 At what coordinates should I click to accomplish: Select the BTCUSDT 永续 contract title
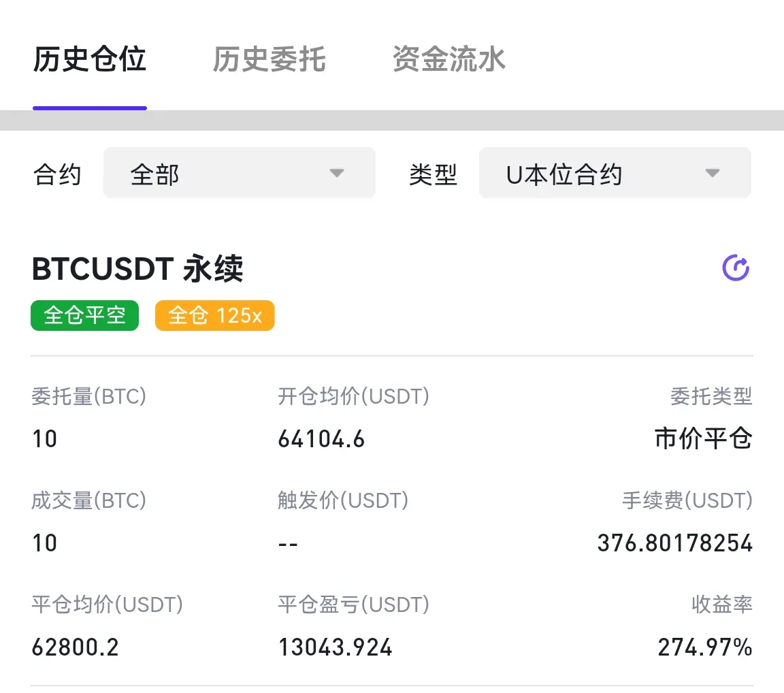click(137, 268)
